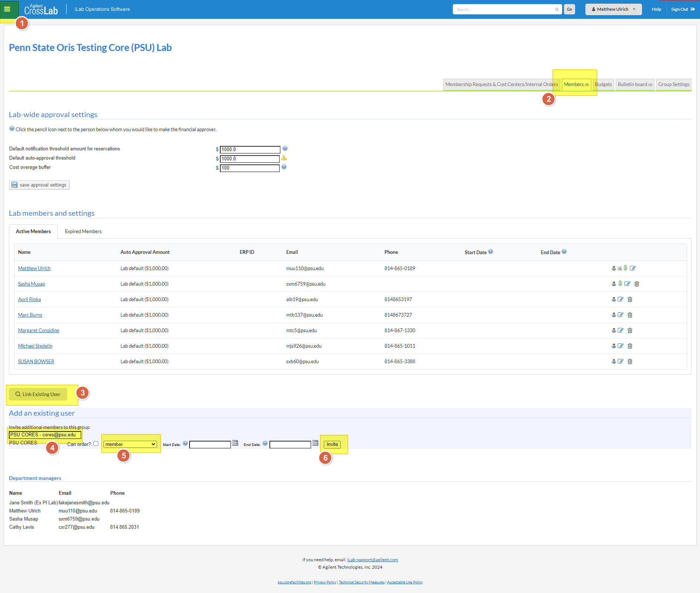Click the help icon next to Cost overage buffer
Viewport: 700px width, 593px height.
click(x=284, y=167)
